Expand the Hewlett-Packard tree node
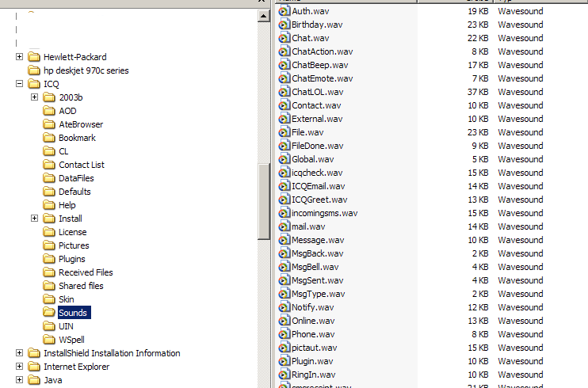This screenshot has height=388, width=588. pyautogui.click(x=19, y=56)
